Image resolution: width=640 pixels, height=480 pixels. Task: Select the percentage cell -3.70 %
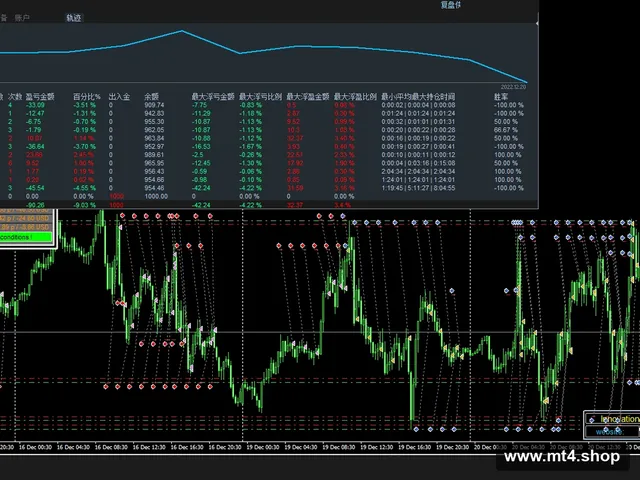(84, 147)
